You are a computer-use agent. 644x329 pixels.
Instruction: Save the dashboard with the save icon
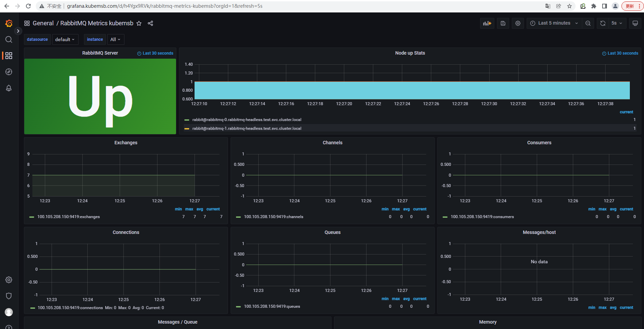click(503, 23)
